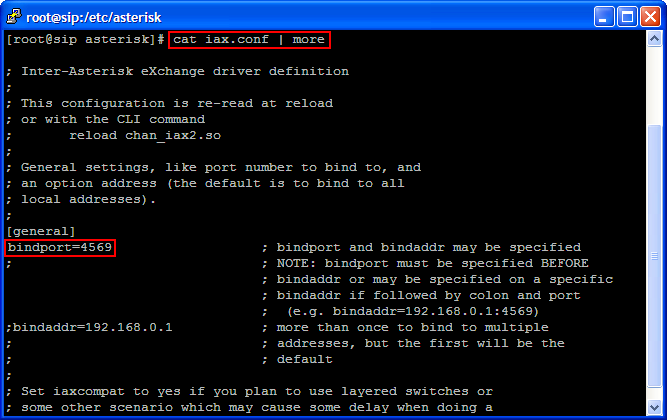Screen dimensions: 667x420
Task: Close the root@sip SSH session window
Action: pos(649,15)
